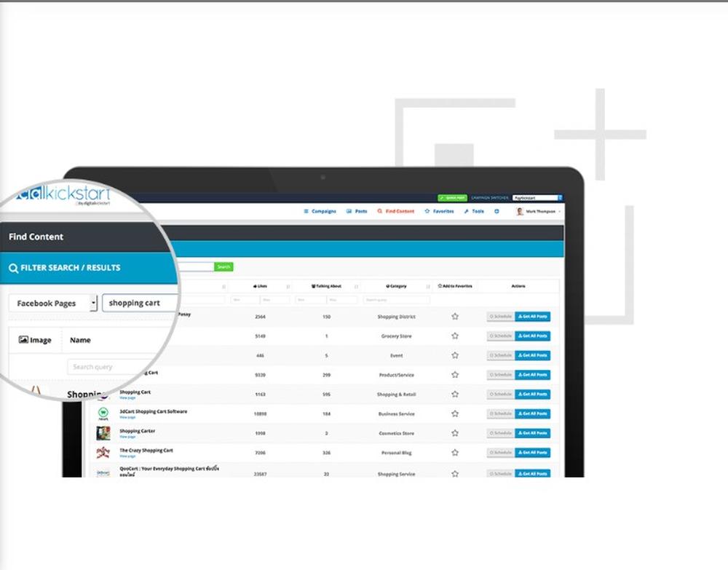The width and height of the screenshot is (728, 570).
Task: Open the QooCart page thumbnail
Action: click(x=103, y=472)
